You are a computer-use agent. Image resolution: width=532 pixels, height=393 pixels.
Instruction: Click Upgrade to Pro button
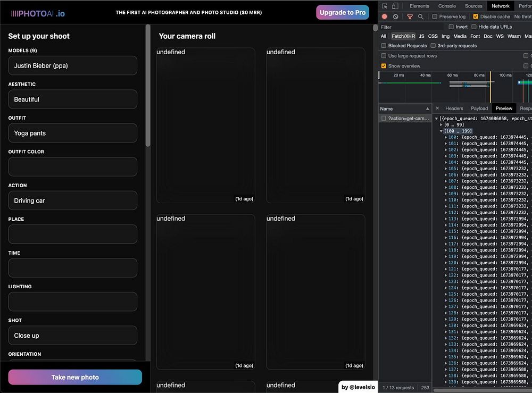tap(343, 13)
